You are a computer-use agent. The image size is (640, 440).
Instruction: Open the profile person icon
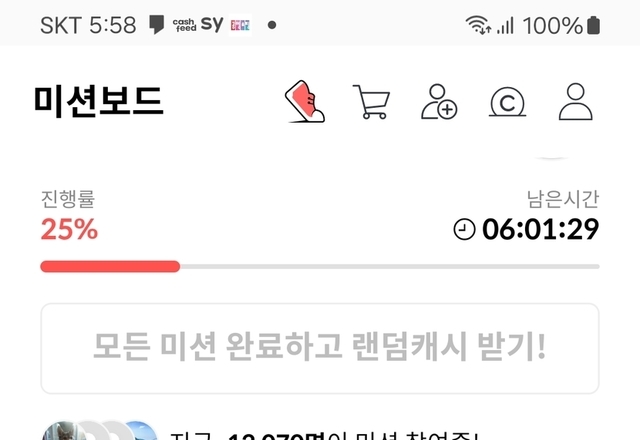click(576, 102)
